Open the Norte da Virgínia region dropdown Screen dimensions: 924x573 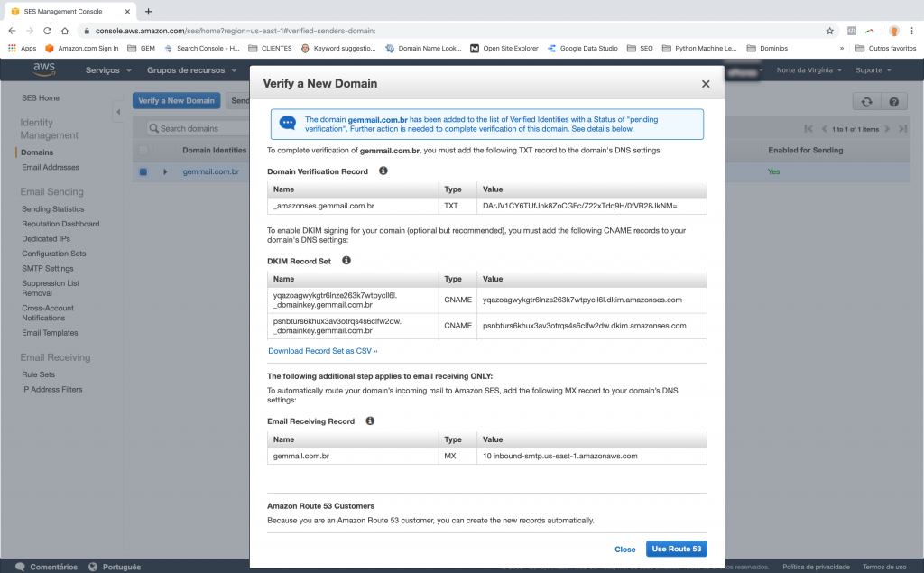point(808,70)
